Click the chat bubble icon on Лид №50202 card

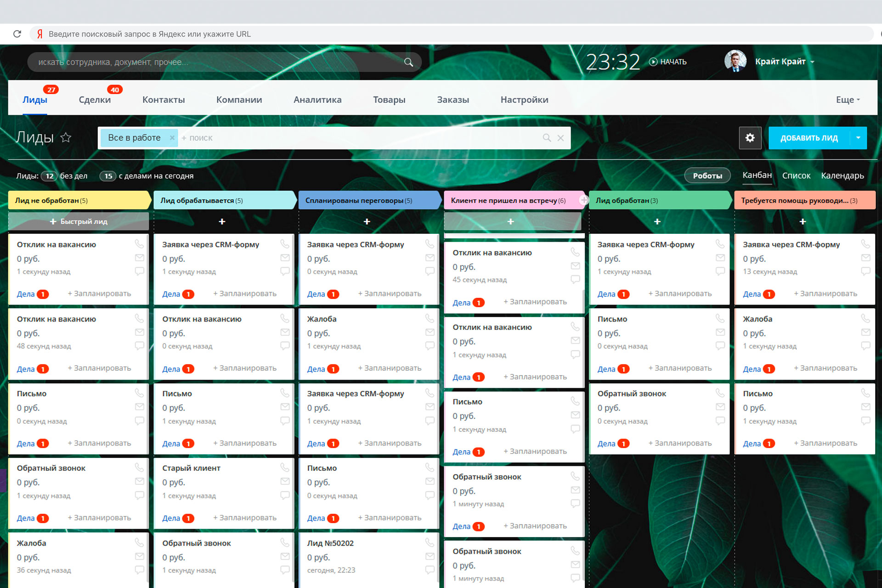point(430,570)
